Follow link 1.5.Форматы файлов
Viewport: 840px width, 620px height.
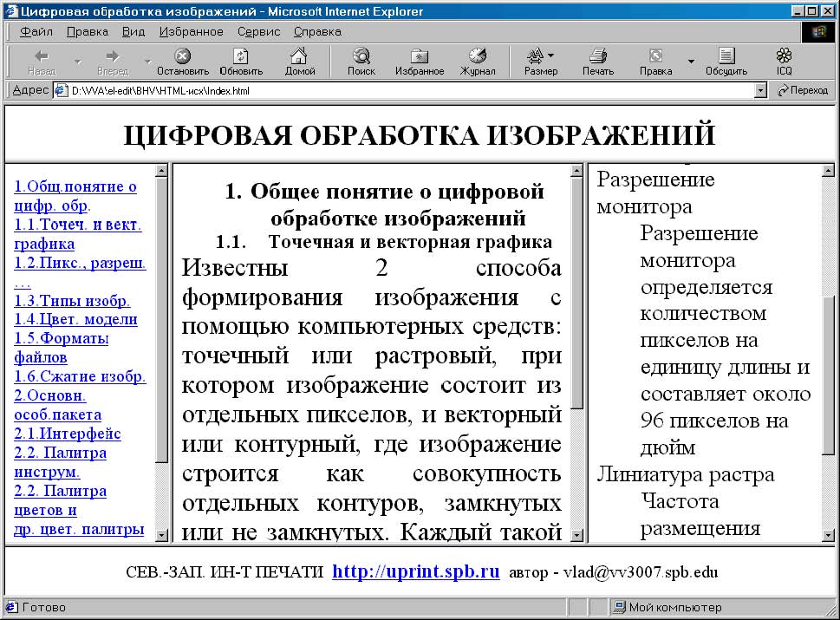(61, 348)
